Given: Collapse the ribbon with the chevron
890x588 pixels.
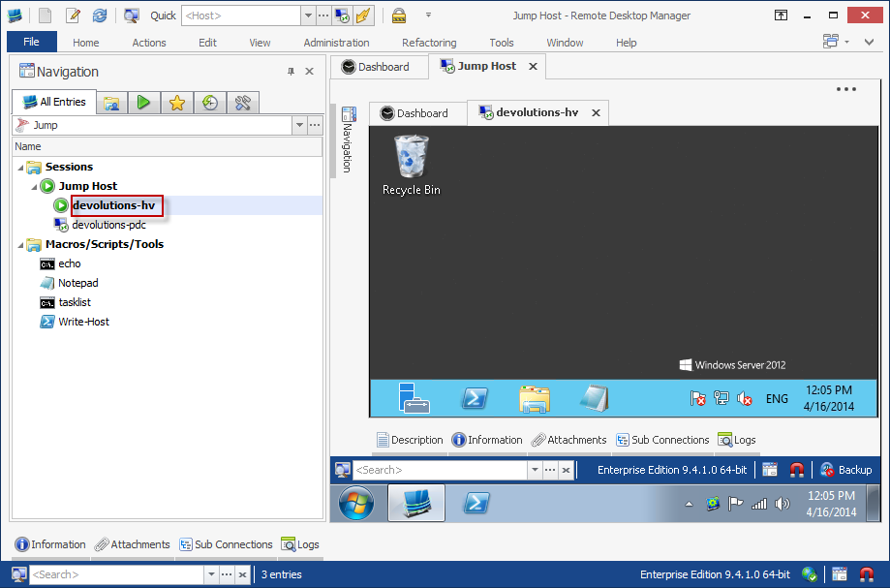Looking at the screenshot, I should click(x=869, y=42).
